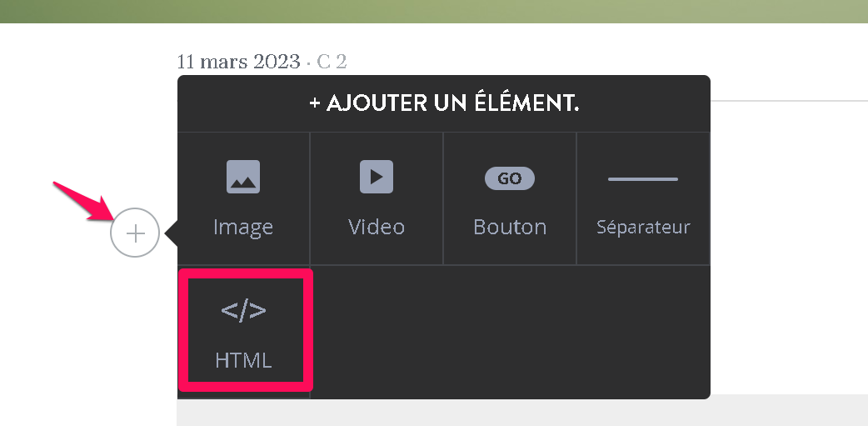Click the Séparateur text label
Image resolution: width=868 pixels, height=426 pixels.
click(643, 227)
